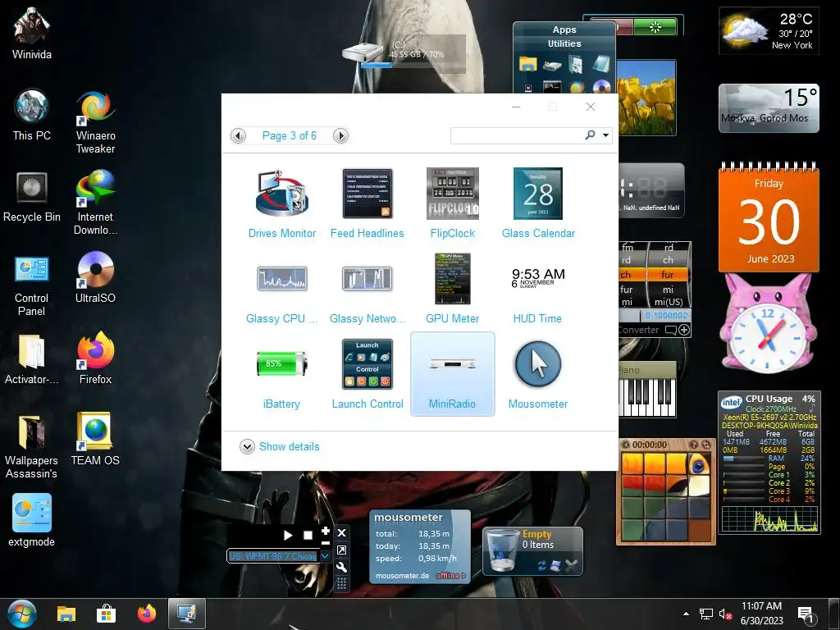Viewport: 840px width, 630px height.
Task: Open Windows Explorer from Apps launcher
Action: [x=527, y=65]
